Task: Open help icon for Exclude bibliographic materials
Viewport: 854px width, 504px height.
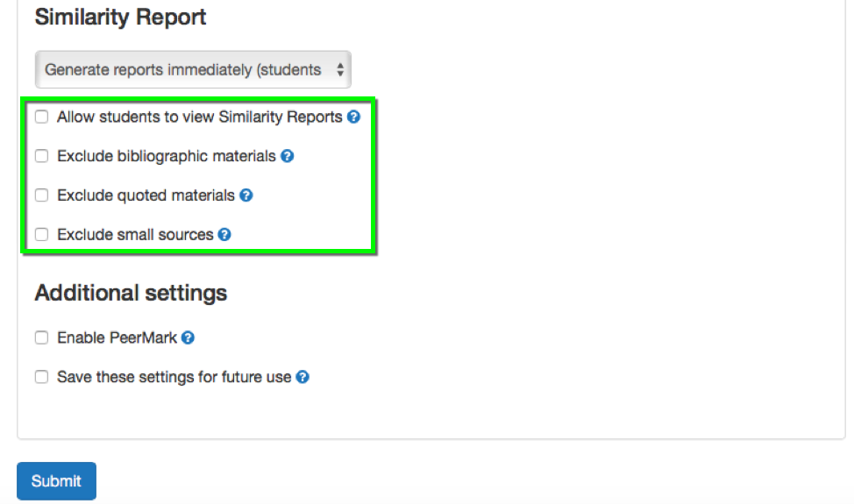Action: 287,156
